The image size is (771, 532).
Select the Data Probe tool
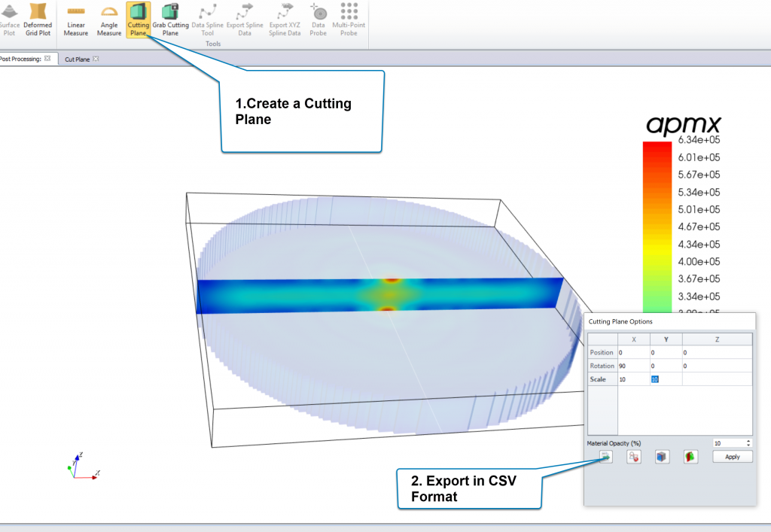pos(318,19)
